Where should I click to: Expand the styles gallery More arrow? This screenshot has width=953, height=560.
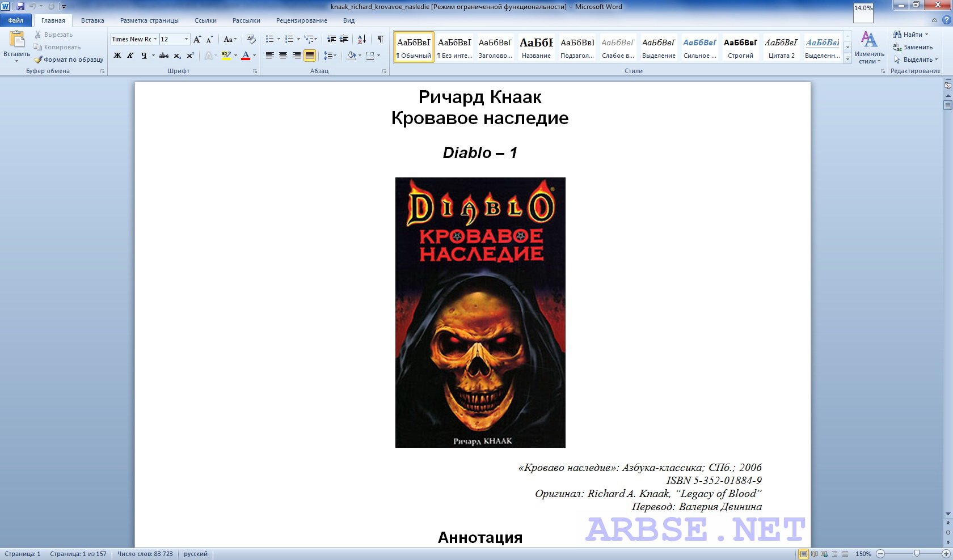click(847, 58)
